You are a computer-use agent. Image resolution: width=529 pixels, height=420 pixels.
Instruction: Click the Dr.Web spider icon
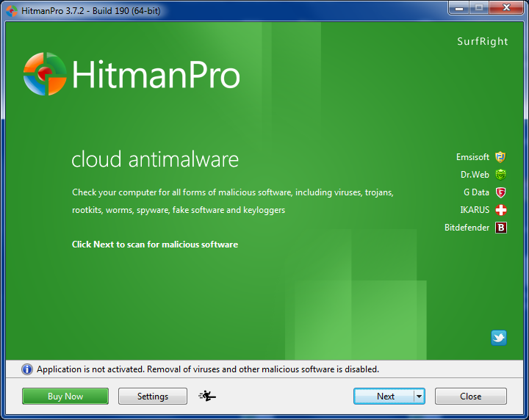point(500,175)
